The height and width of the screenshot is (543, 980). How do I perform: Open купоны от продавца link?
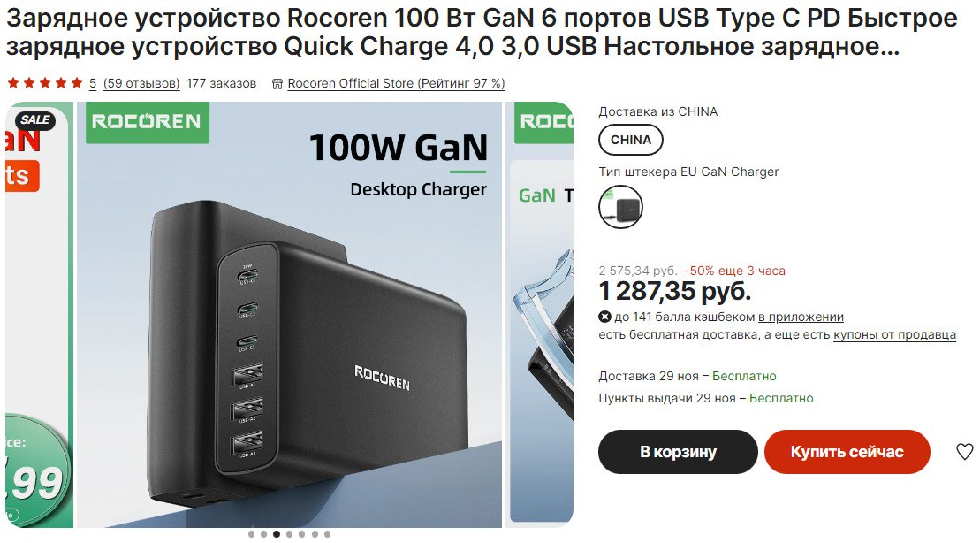point(894,334)
